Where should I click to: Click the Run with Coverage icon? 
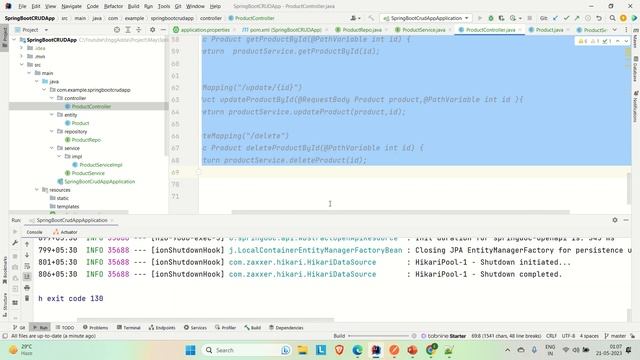[502, 18]
